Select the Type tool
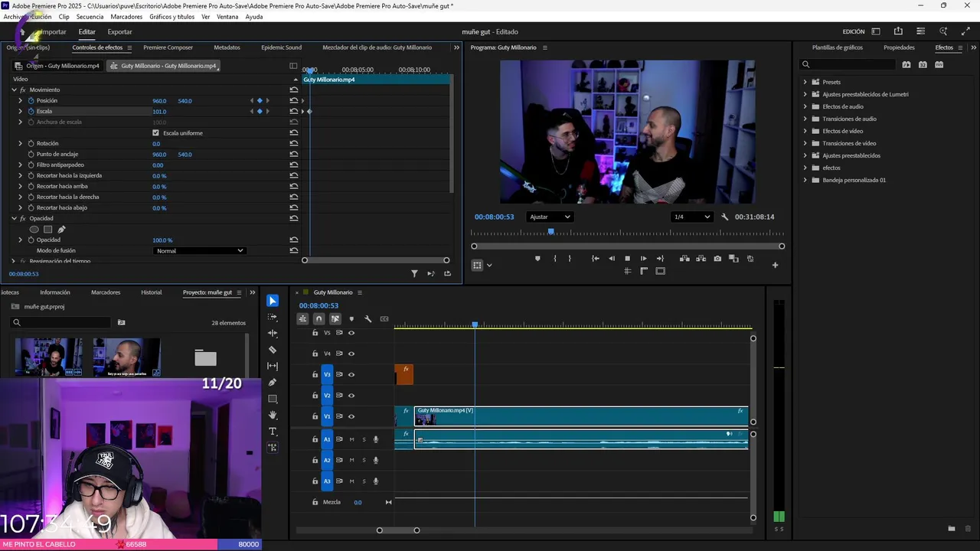 click(273, 432)
